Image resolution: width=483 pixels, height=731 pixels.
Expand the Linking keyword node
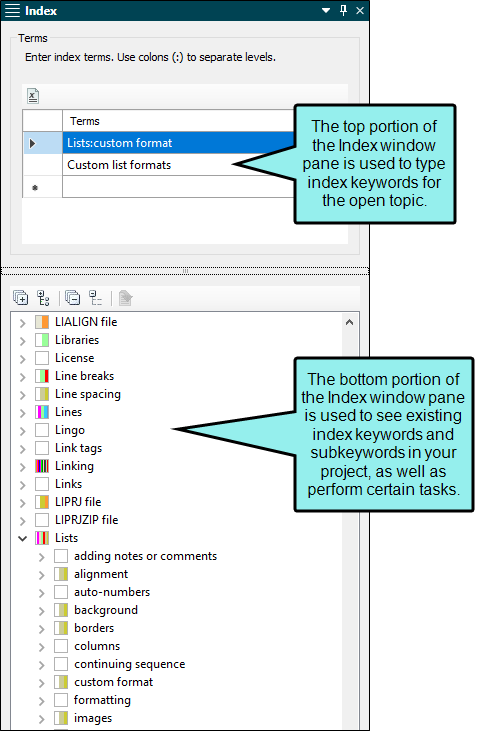pyautogui.click(x=22, y=467)
